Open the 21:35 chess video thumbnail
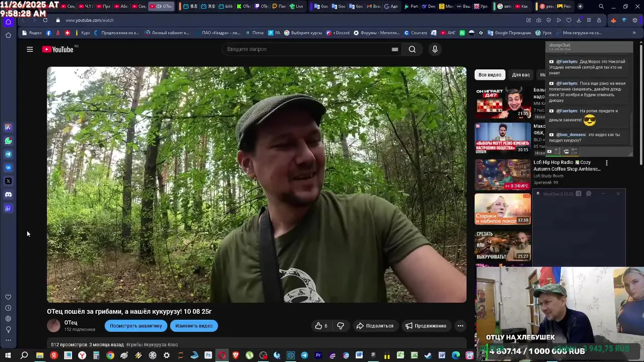This screenshot has width=644, height=362. (x=503, y=103)
